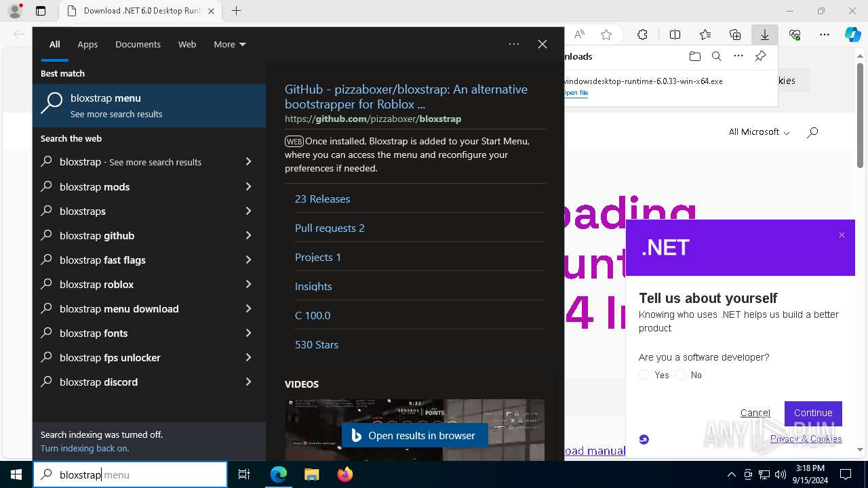Open search panel options ellipsis

click(514, 44)
